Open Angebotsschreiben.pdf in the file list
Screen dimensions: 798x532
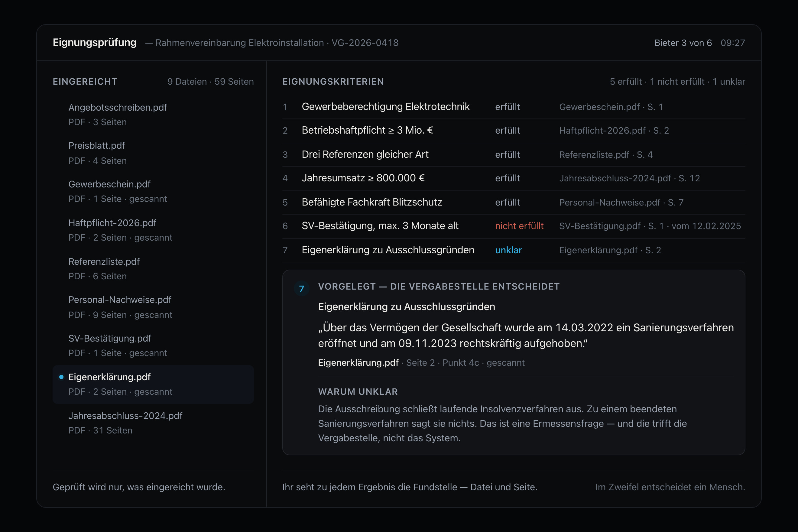coord(153,115)
